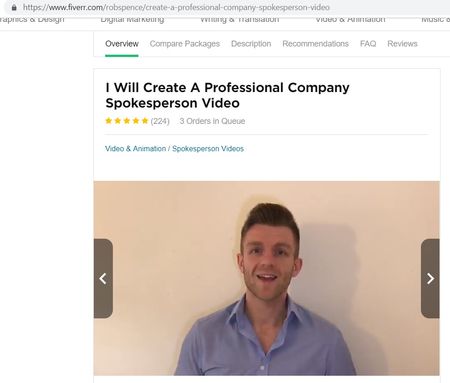The width and height of the screenshot is (450, 383).
Task: Open the Overview tab
Action: coord(122,44)
